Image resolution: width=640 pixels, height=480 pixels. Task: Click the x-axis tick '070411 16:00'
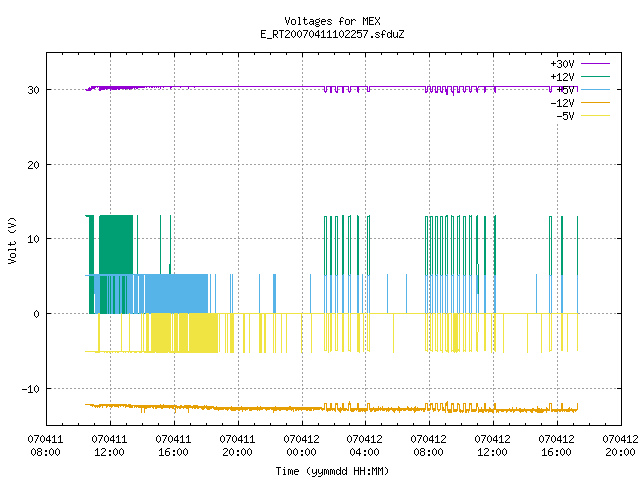pyautogui.click(x=173, y=446)
